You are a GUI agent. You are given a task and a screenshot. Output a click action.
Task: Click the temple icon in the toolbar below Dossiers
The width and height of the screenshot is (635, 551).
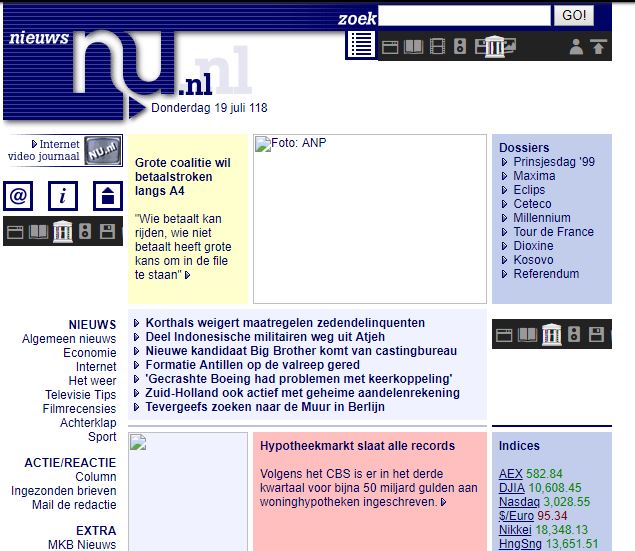551,334
